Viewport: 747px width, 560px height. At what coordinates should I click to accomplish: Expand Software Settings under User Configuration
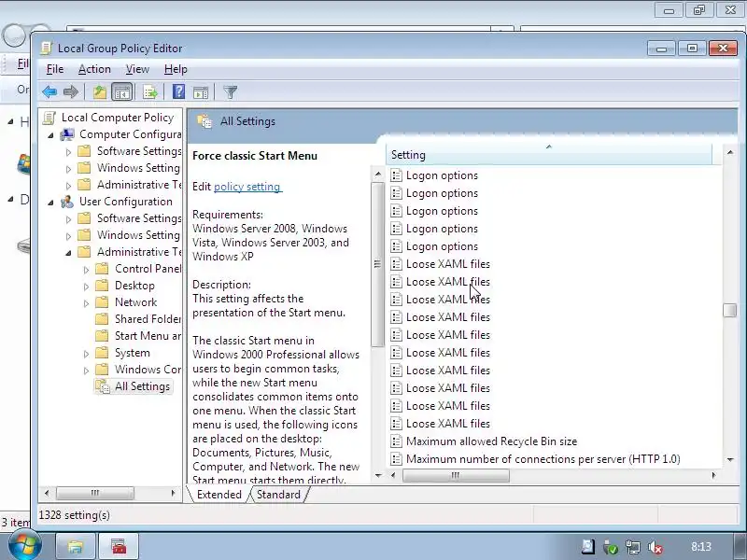(x=68, y=219)
